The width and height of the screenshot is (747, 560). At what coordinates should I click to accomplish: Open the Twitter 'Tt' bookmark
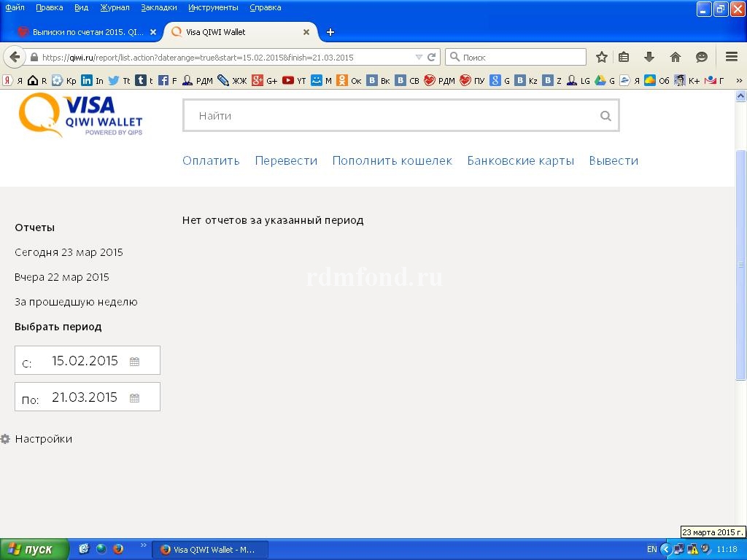click(119, 80)
